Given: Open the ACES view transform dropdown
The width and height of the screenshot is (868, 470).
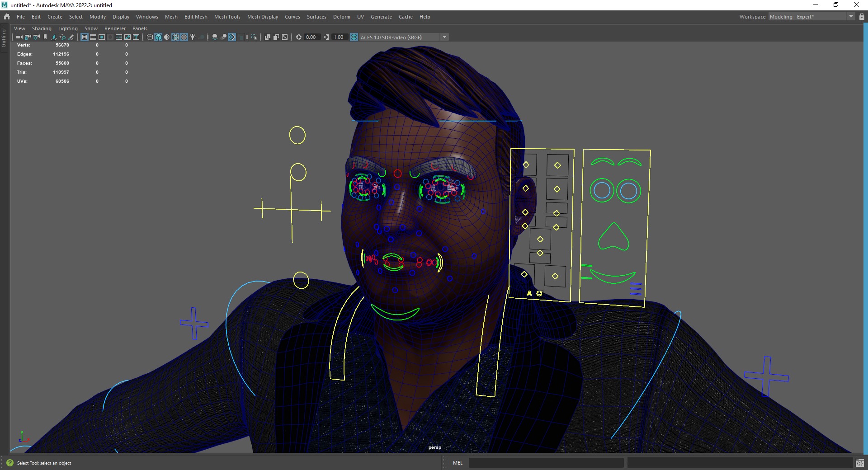Looking at the screenshot, I should coord(445,37).
